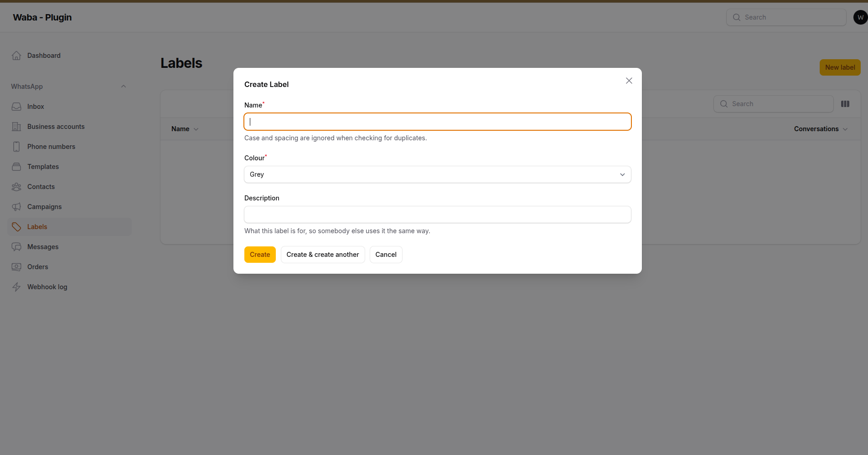Screen dimensions: 868x455
Task: Collapse the WhatsApp sidebar group
Action: coord(124,87)
